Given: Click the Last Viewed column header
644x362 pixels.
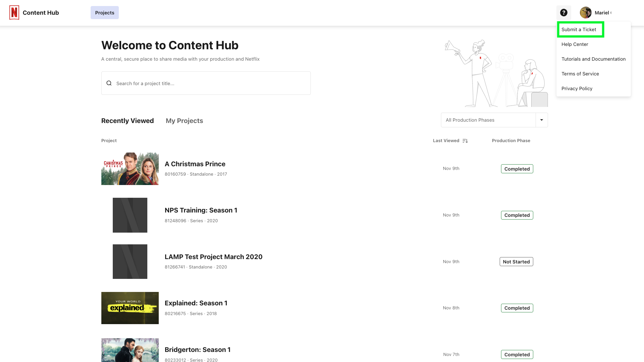Looking at the screenshot, I should (446, 141).
